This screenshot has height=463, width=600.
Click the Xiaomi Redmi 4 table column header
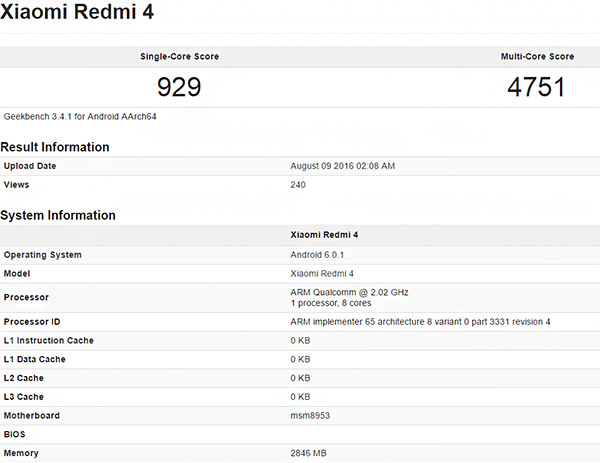coord(324,234)
